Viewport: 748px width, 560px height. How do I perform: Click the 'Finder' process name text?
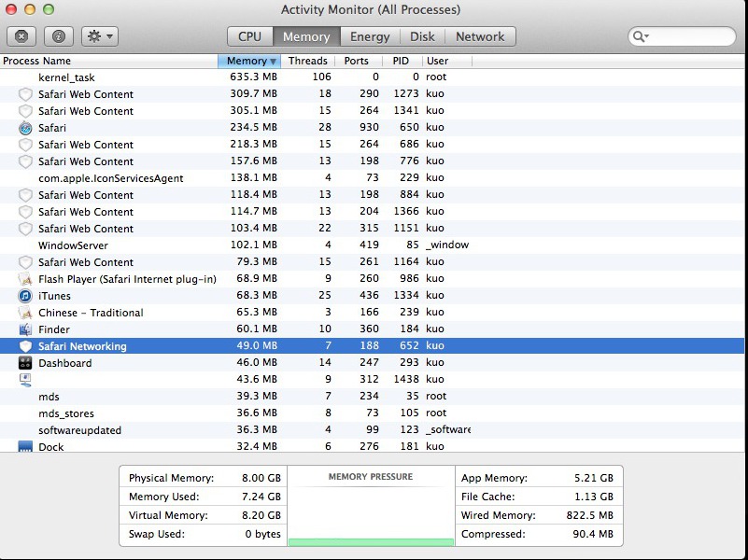[x=54, y=329]
